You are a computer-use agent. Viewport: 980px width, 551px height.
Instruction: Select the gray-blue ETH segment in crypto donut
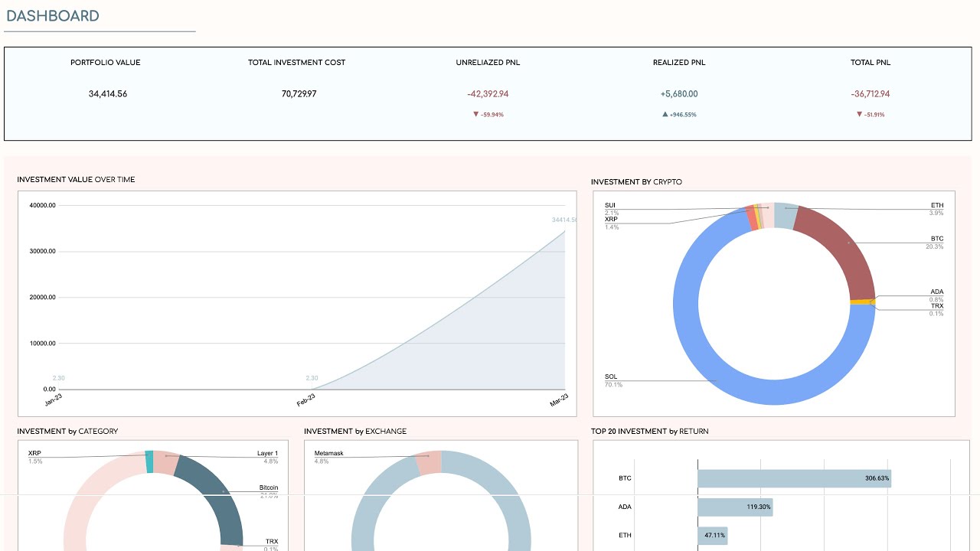[x=786, y=215]
